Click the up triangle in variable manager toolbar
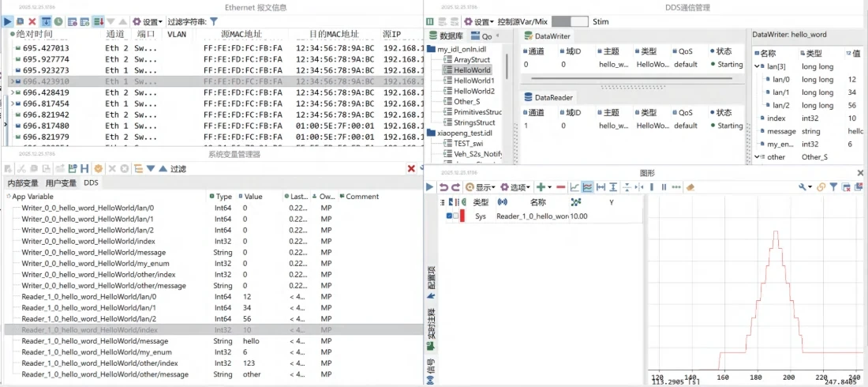This screenshot has width=868, height=387. coord(163,168)
